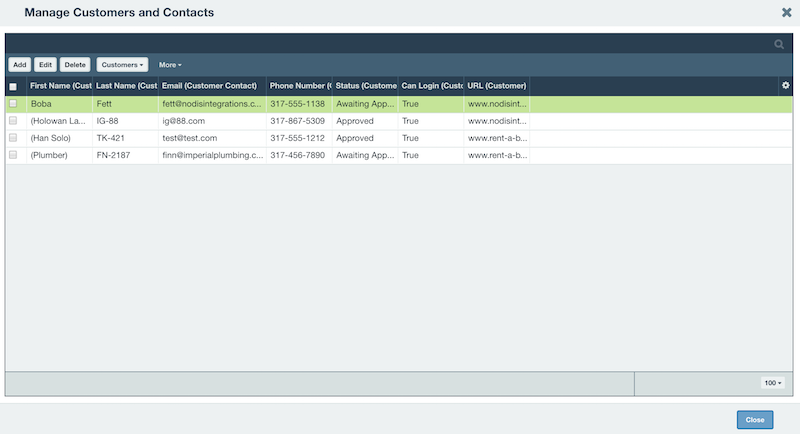Click the search magnifier icon
800x434 pixels.
(779, 44)
